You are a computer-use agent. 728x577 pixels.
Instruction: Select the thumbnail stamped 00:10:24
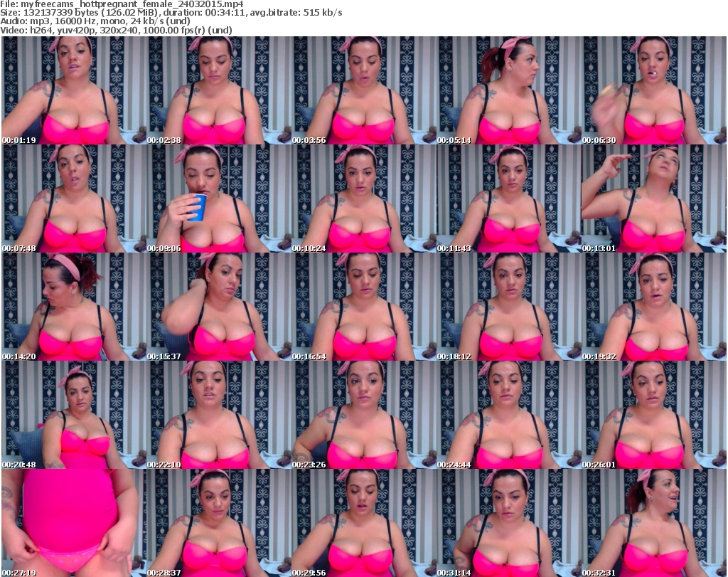click(x=364, y=198)
